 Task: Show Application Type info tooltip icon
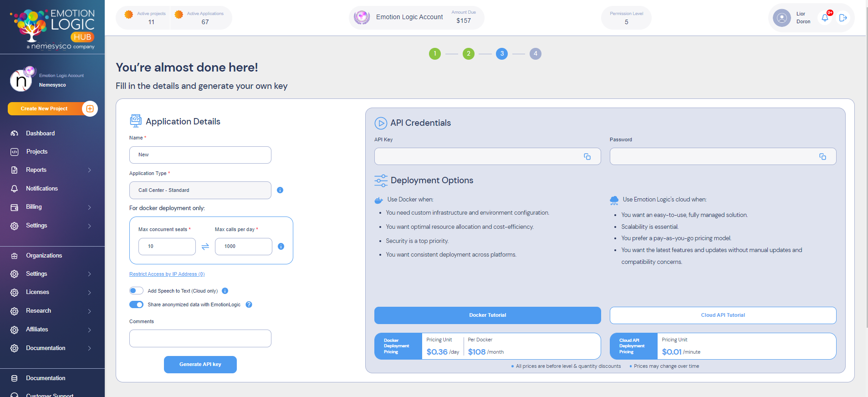(x=280, y=190)
